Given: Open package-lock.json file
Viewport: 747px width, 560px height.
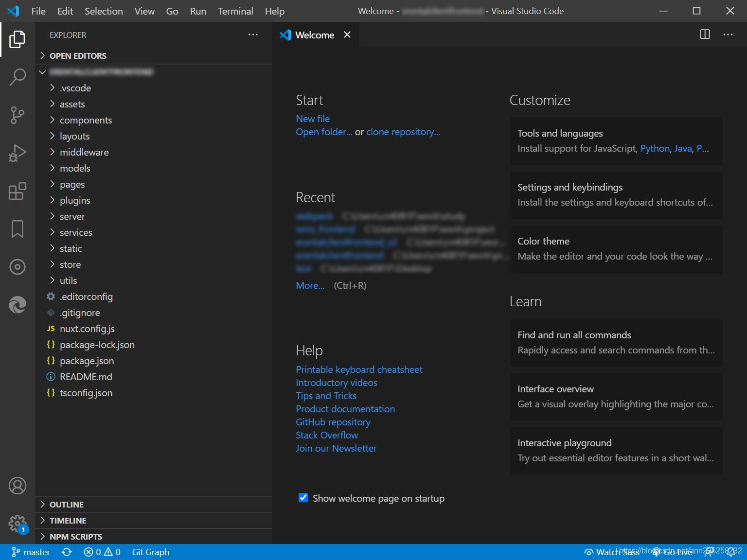Looking at the screenshot, I should (154, 345).
